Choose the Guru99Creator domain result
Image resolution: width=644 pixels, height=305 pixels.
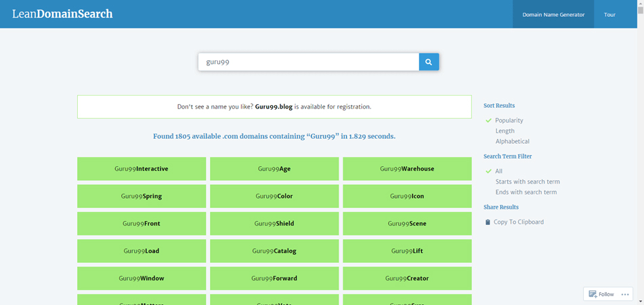[407, 279]
